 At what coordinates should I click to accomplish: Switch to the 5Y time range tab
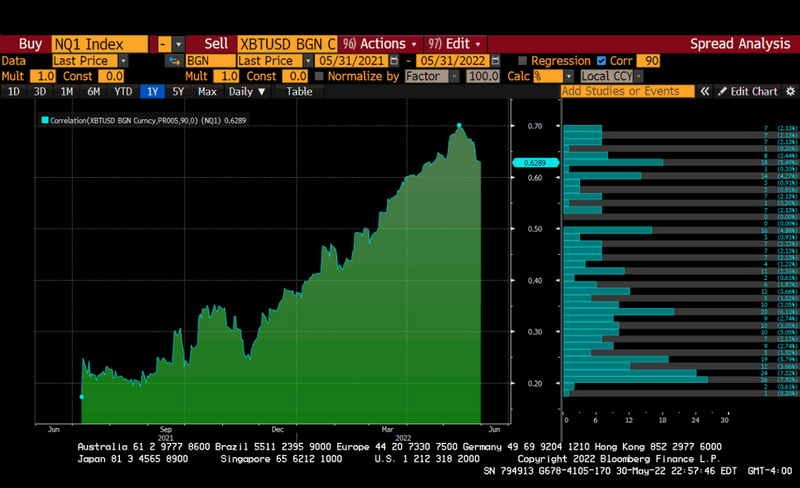click(178, 91)
